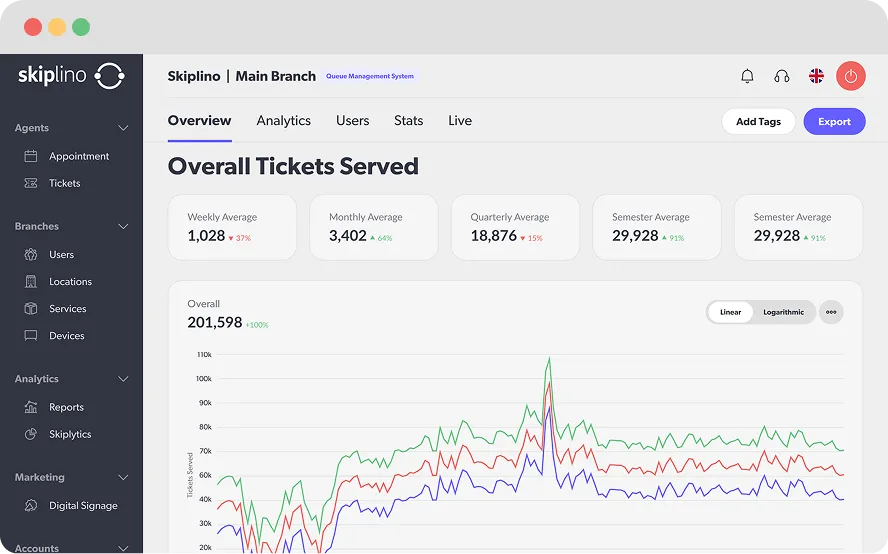Click the Queue Management System badge

(x=370, y=76)
